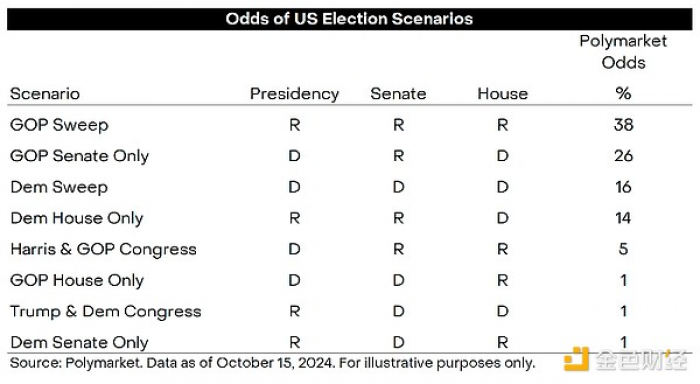Image resolution: width=700 pixels, height=384 pixels.
Task: Click the Dem Senate Only scenario label
Action: [79, 342]
